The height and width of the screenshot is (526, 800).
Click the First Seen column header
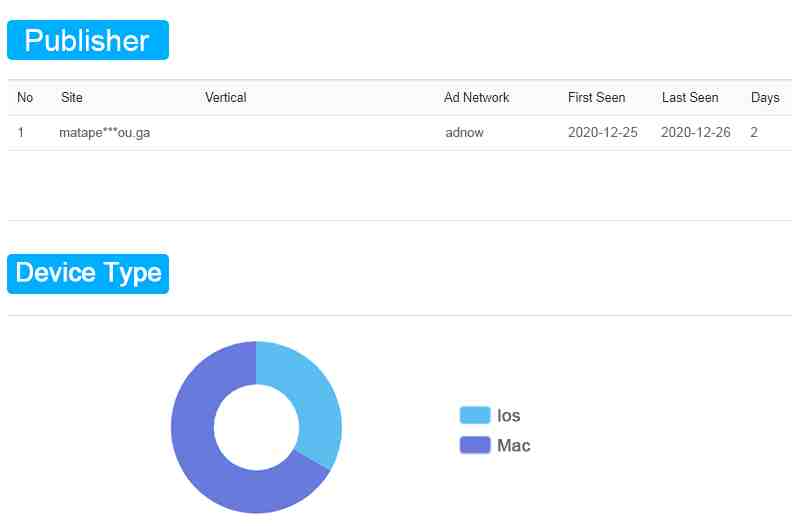pos(596,97)
